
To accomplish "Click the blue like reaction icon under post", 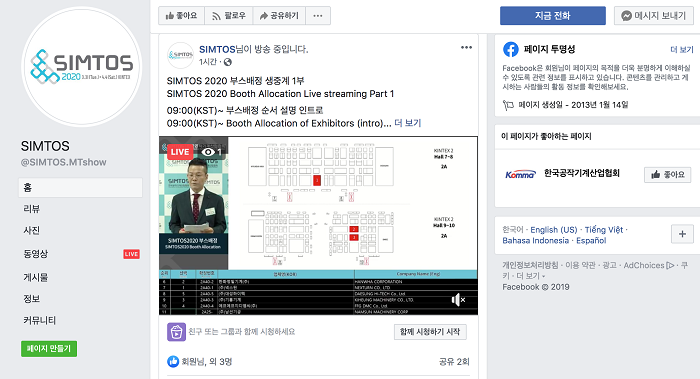I will pyautogui.click(x=173, y=362).
